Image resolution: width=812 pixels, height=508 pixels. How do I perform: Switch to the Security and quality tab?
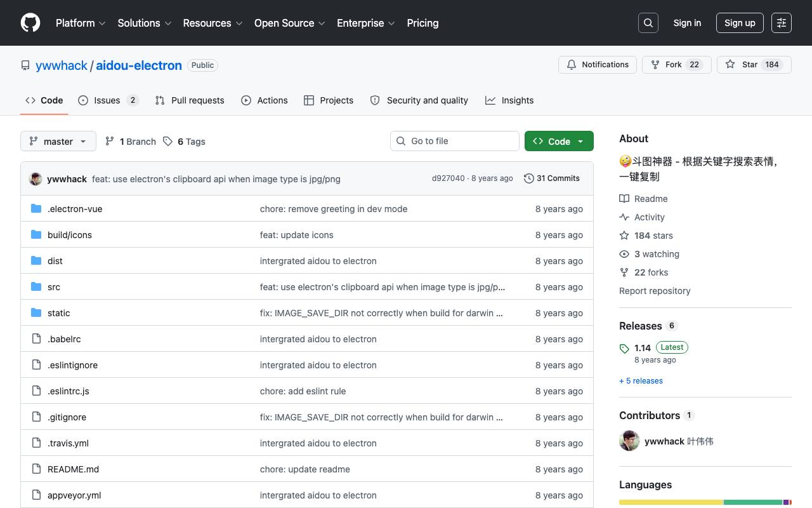pos(419,100)
